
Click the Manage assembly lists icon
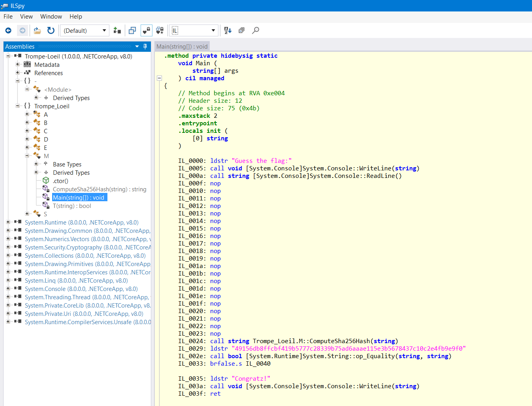117,30
